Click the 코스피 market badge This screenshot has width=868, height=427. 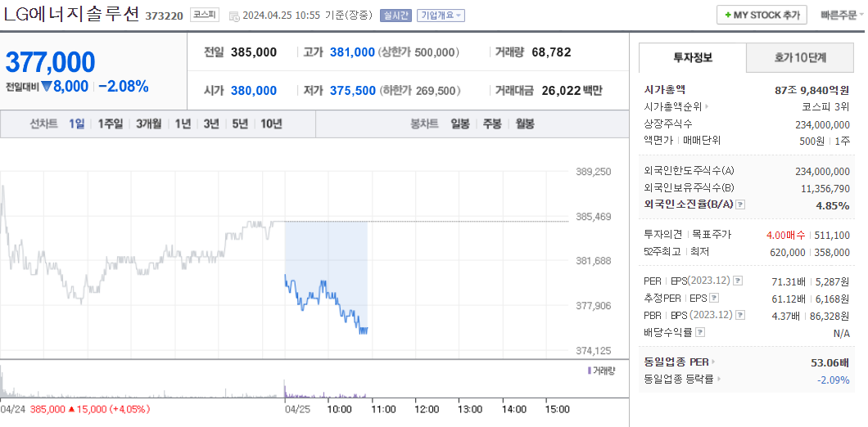point(204,15)
